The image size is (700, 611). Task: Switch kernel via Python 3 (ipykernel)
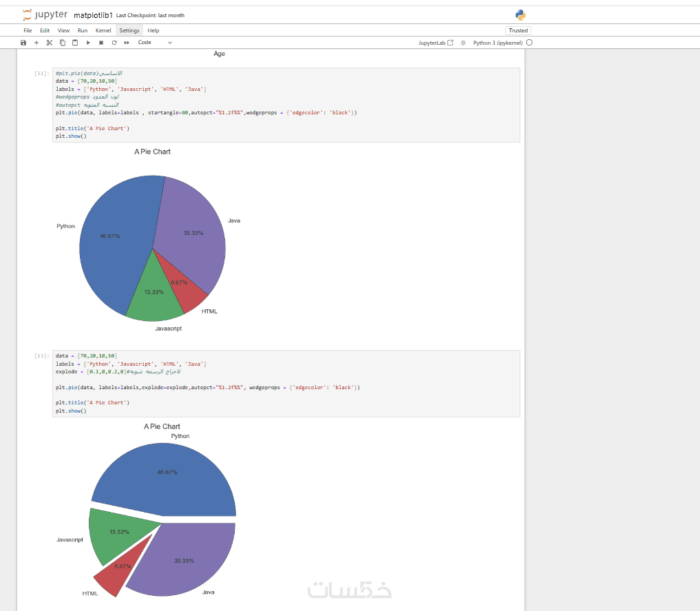pos(498,43)
